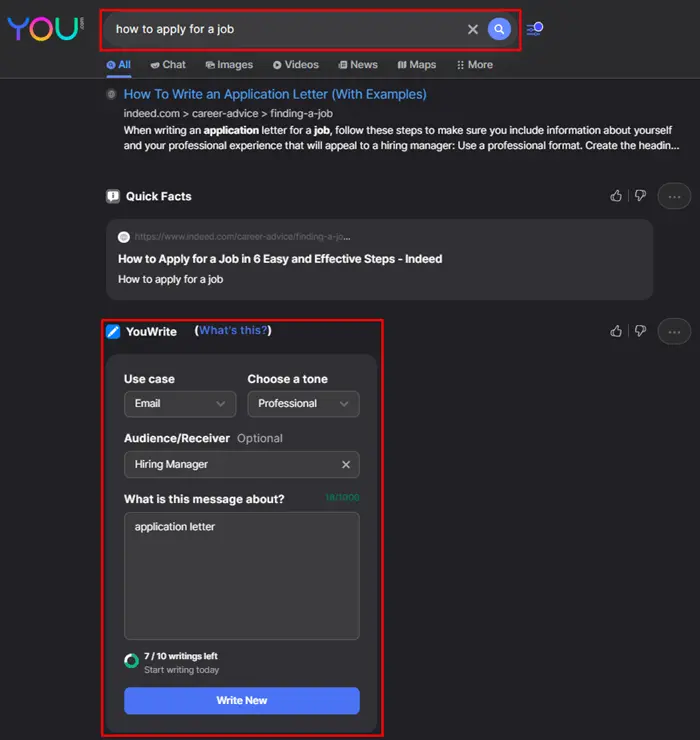The image size is (700, 740).
Task: Click the message text area with application letter
Action: (242, 576)
